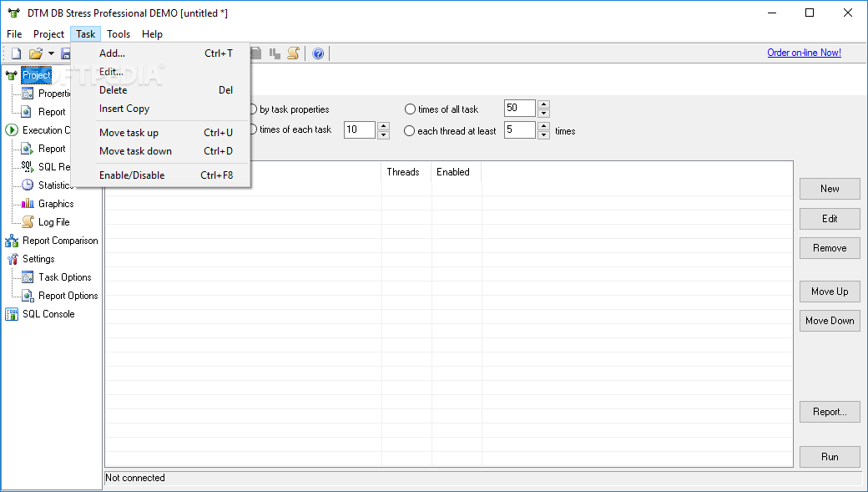This screenshot has height=492, width=868.
Task: Click the Report Options icon
Action: pos(27,296)
